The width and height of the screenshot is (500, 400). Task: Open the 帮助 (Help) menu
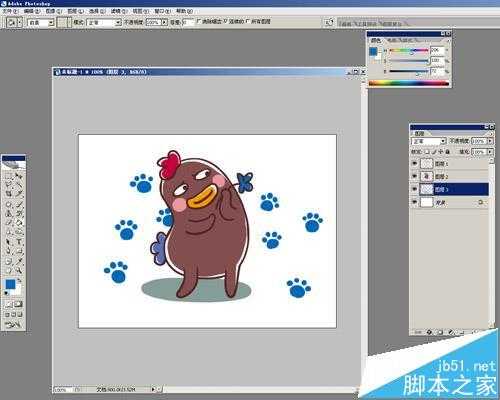coord(184,11)
